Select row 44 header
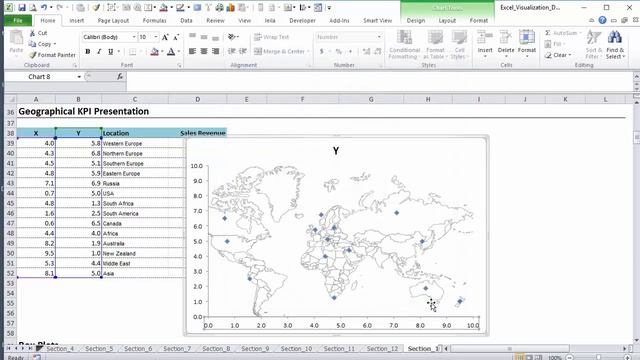 pos(10,193)
